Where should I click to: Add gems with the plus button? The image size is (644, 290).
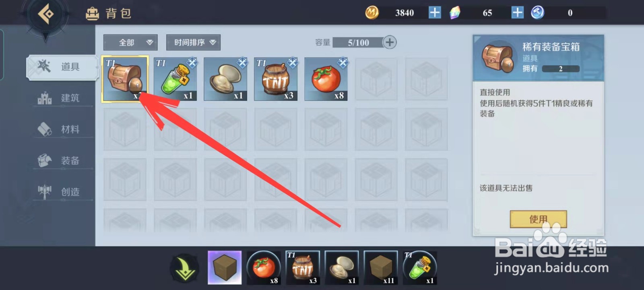[x=517, y=12]
